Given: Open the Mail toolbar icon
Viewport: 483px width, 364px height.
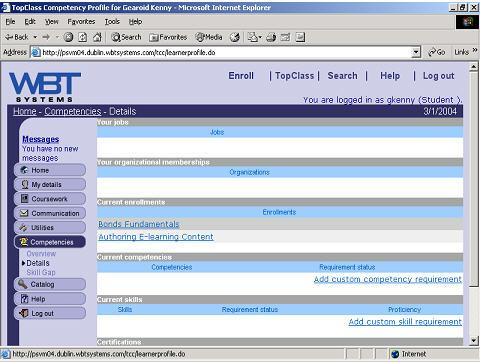Looking at the screenshot, I should tap(254, 37).
